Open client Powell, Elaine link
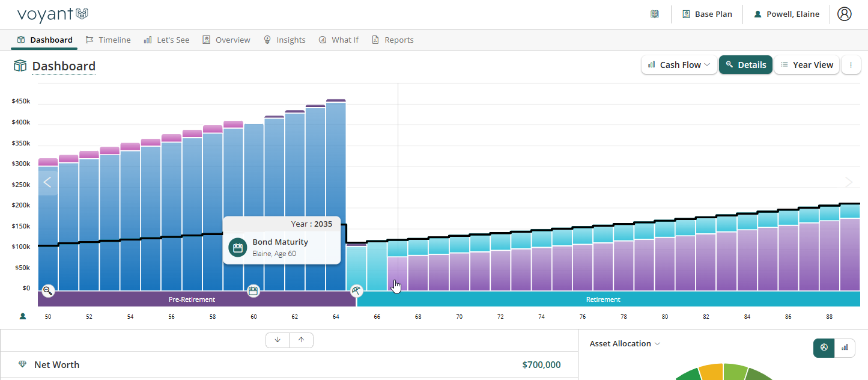The image size is (868, 380). pos(787,14)
